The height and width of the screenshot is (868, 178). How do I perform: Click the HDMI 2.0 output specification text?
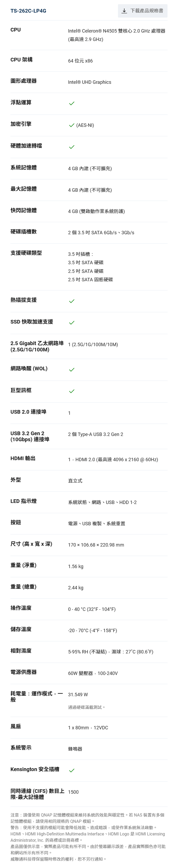(x=113, y=460)
